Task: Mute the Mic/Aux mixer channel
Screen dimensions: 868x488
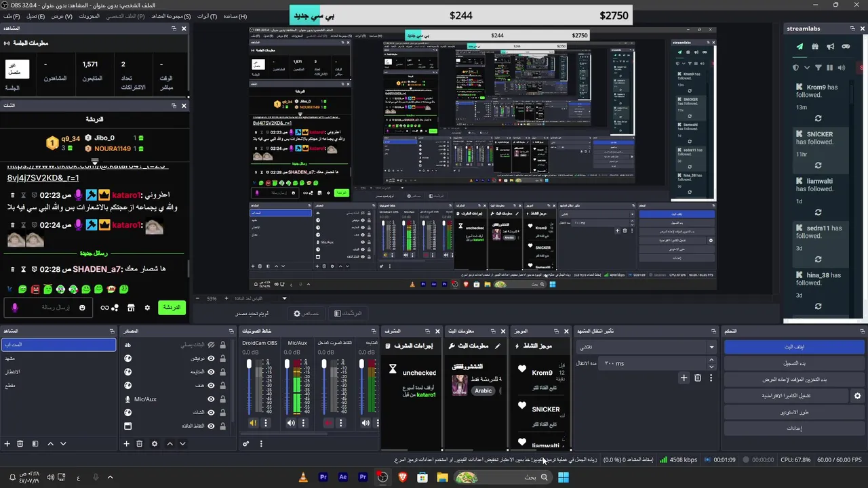Action: click(x=291, y=423)
